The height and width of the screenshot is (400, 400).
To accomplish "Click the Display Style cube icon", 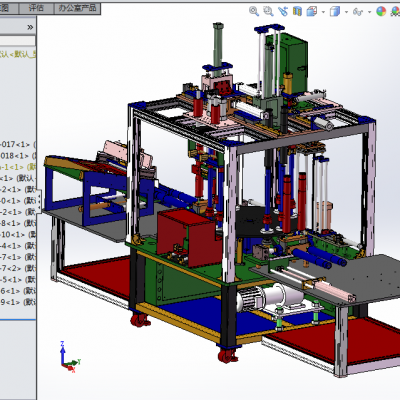I will click(335, 12).
